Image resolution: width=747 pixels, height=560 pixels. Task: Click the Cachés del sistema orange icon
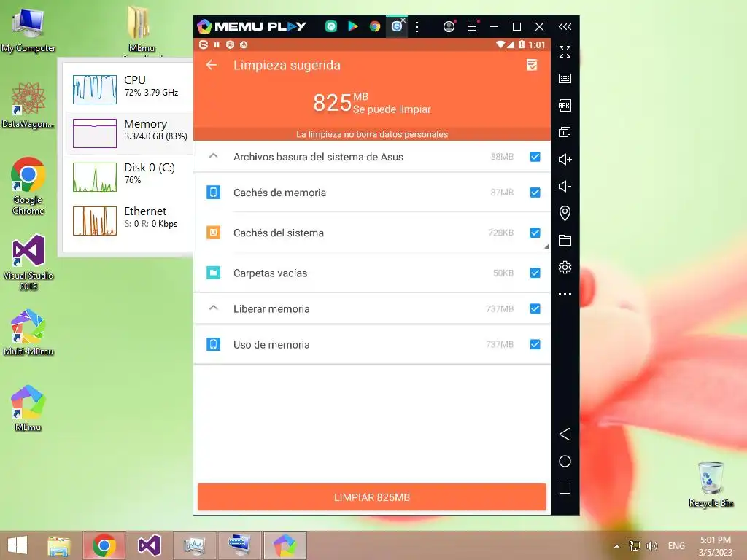(213, 233)
